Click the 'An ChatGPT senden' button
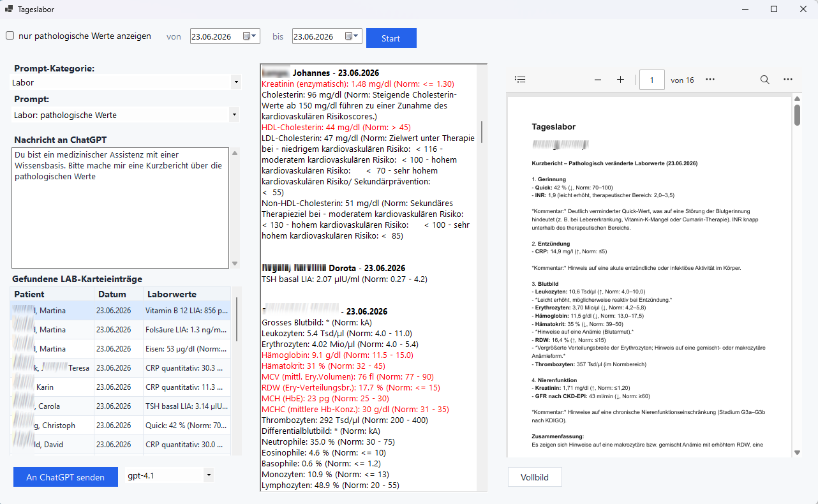The image size is (818, 504). tap(66, 477)
